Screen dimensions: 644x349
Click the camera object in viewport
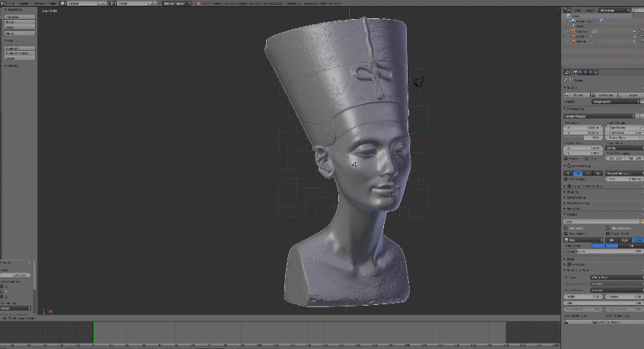(418, 82)
